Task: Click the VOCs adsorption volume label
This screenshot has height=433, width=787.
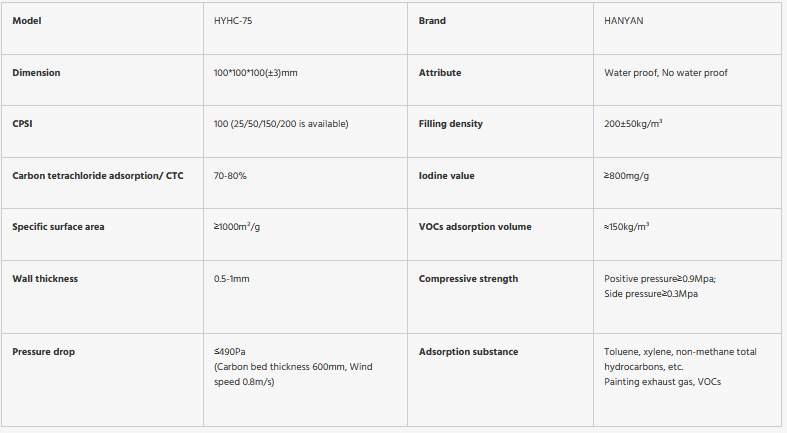Action: (x=475, y=227)
